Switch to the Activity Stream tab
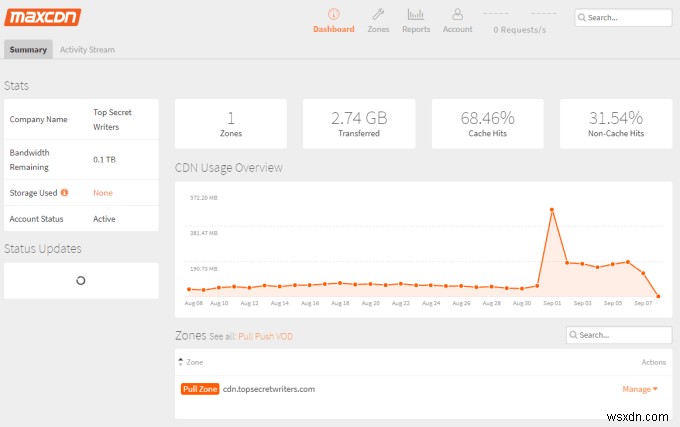This screenshot has height=427, width=680. [x=87, y=49]
